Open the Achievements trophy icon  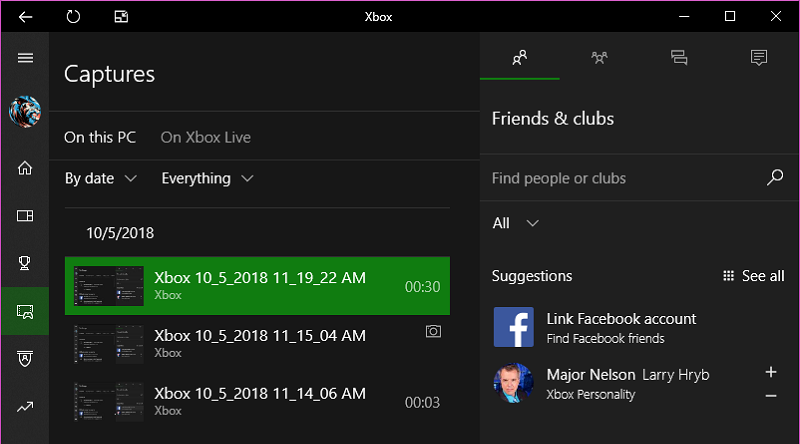pos(24,263)
